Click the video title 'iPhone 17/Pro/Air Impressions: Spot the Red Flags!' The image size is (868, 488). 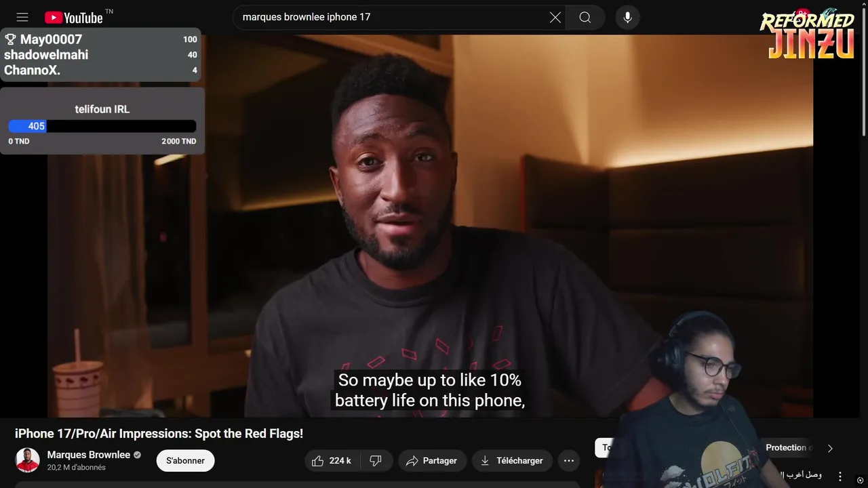click(x=159, y=434)
